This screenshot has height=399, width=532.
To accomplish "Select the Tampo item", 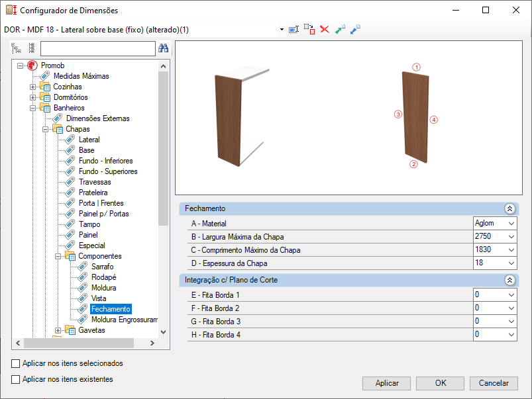I will (x=89, y=224).
